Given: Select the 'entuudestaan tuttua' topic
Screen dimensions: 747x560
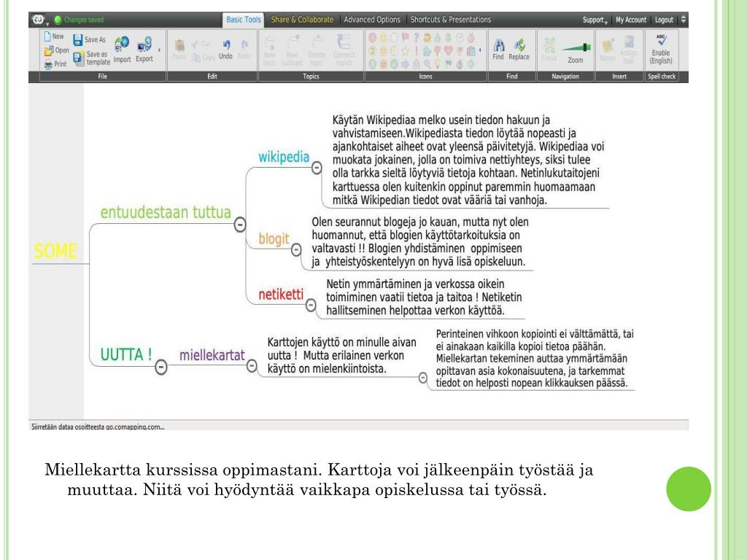Looking at the screenshot, I should tap(166, 212).
